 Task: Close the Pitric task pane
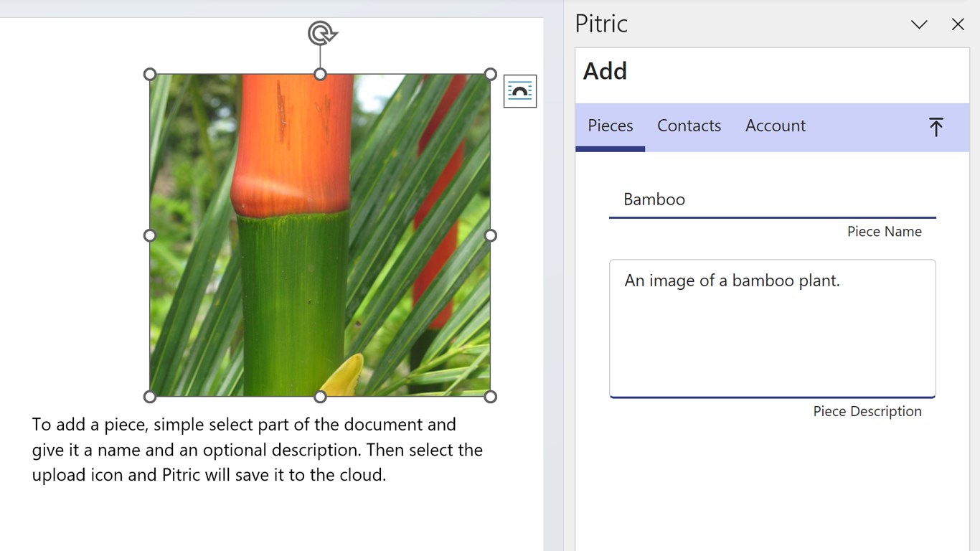[958, 24]
